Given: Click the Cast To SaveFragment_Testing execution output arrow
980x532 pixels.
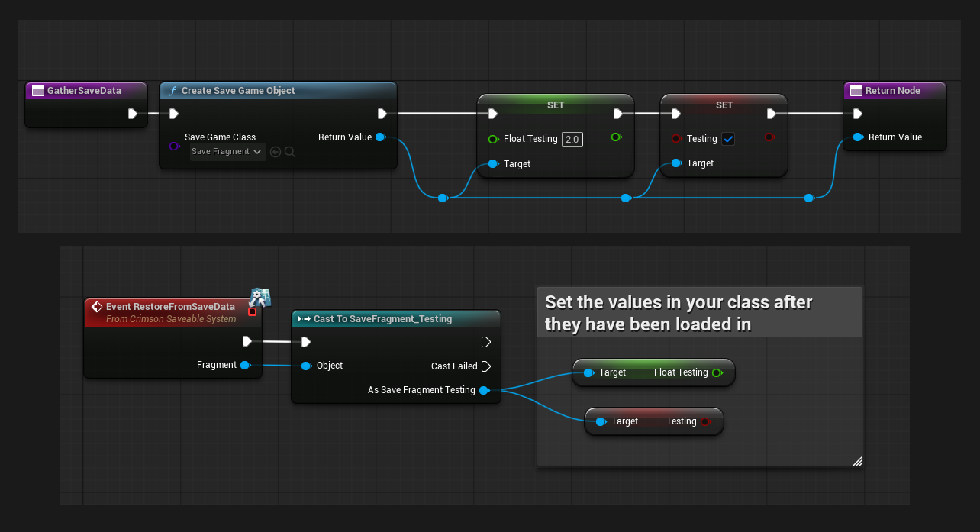Looking at the screenshot, I should click(x=486, y=342).
